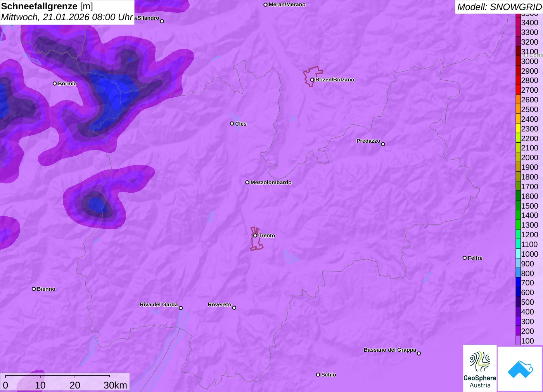Screen dimensions: 543x392
Task: Click the Modell: SNOWGRID label
Action: (x=499, y=7)
